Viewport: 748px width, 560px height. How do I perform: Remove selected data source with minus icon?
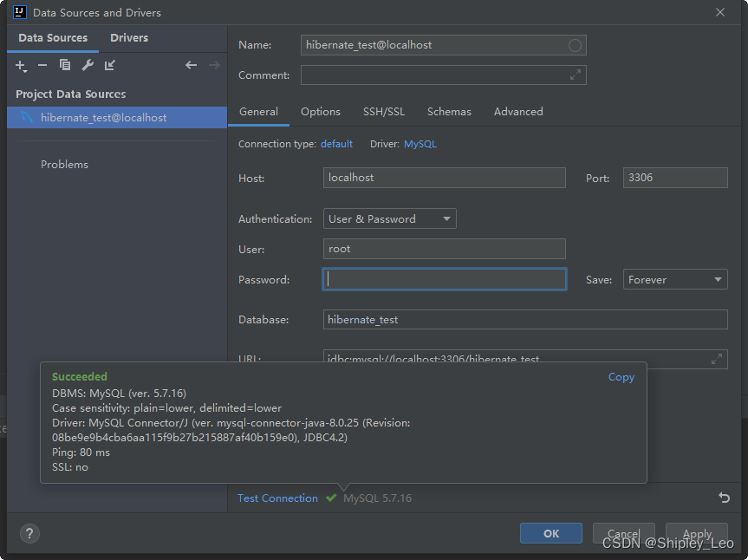pos(42,65)
